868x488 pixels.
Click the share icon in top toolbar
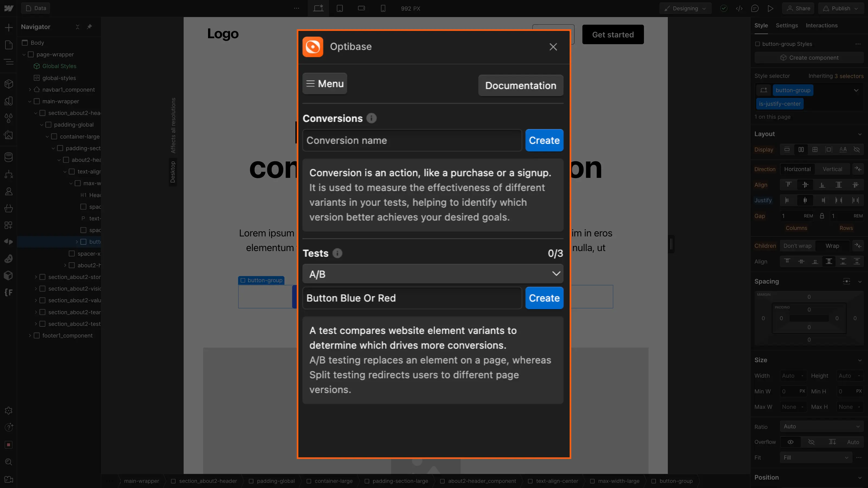point(799,8)
